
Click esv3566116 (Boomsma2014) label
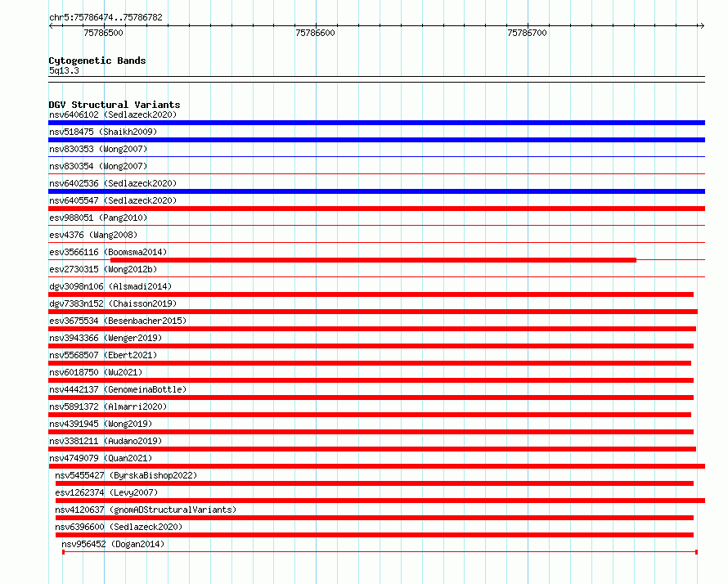[108, 252]
